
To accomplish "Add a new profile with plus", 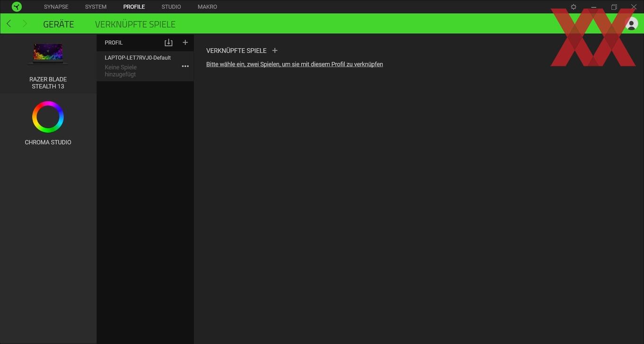I will [185, 43].
